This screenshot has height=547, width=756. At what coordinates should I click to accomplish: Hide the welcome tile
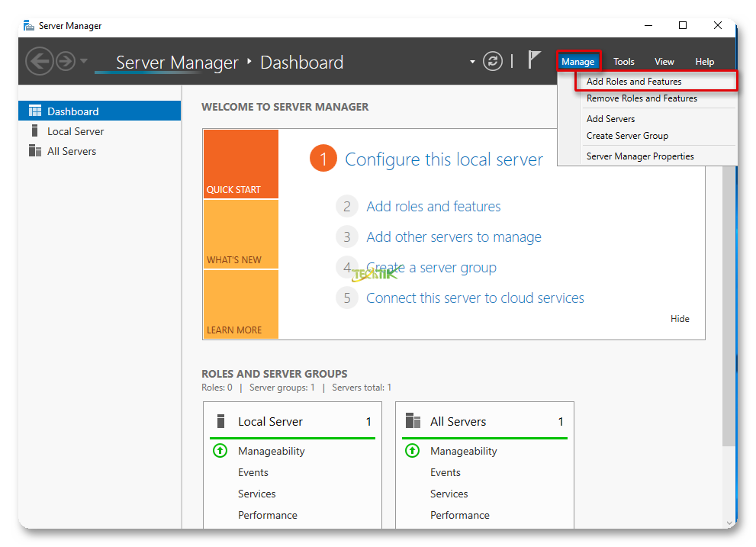(680, 319)
